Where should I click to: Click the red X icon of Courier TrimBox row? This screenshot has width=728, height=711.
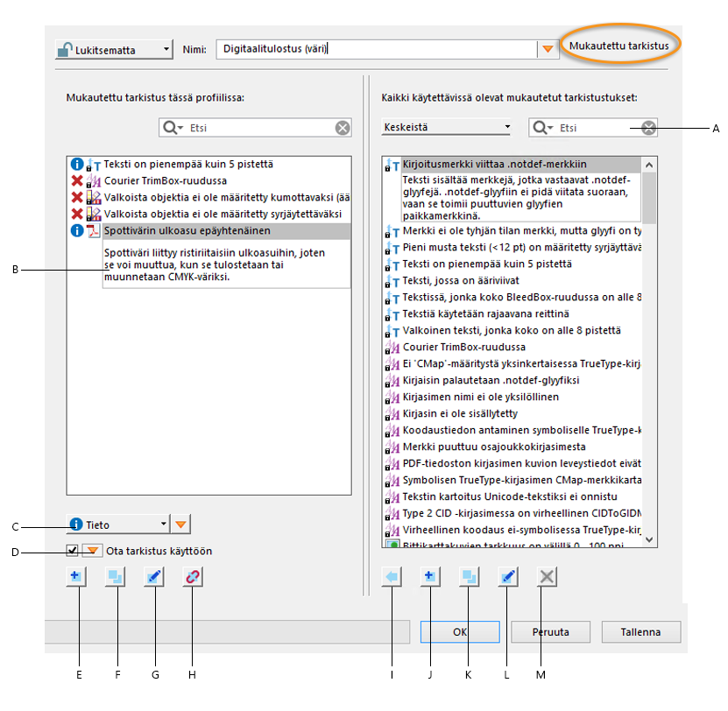pos(77,180)
